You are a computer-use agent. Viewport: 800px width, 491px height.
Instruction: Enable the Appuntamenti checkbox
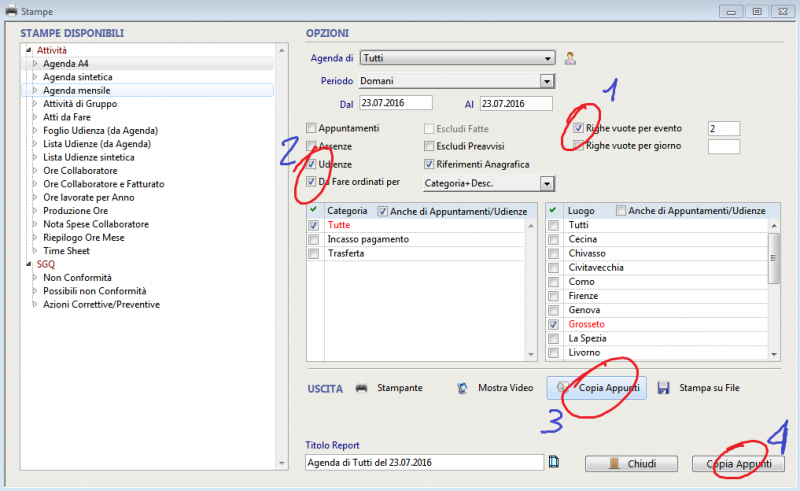312,128
